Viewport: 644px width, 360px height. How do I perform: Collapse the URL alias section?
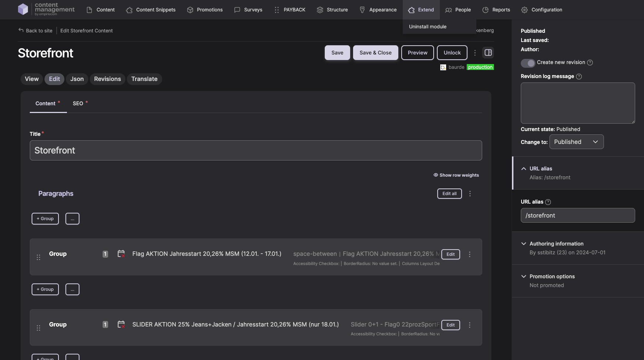tap(524, 169)
